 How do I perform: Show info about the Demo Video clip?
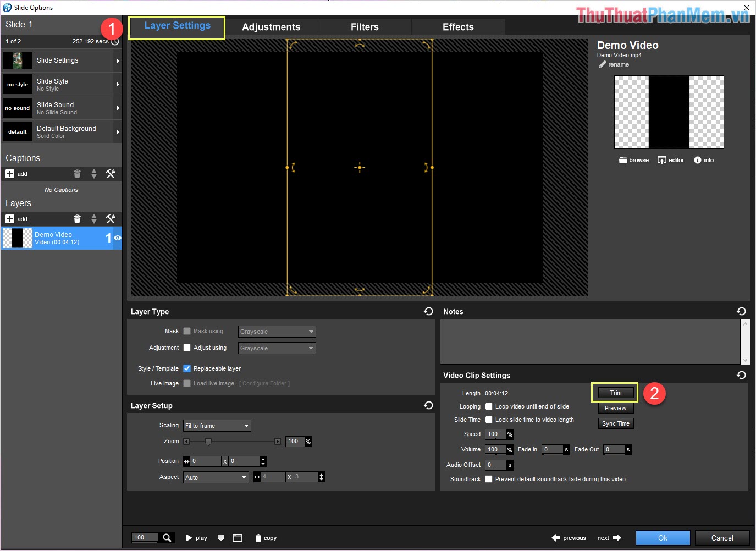(x=703, y=160)
